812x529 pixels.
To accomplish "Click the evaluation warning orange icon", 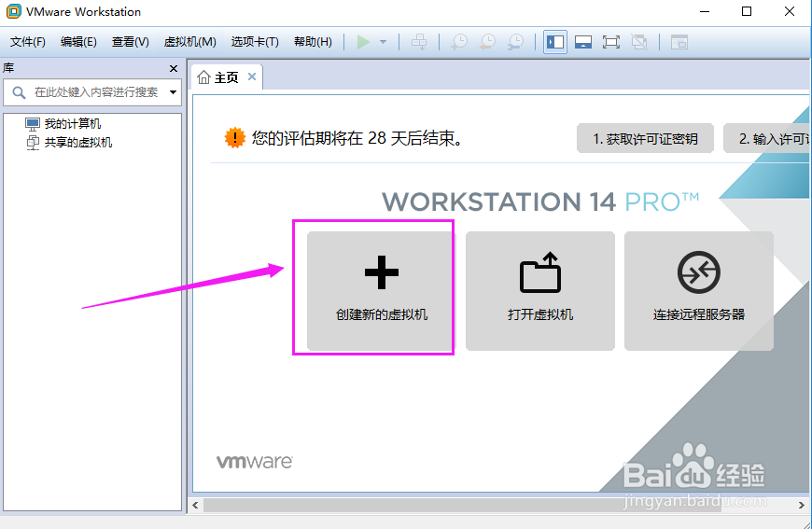I will 234,138.
